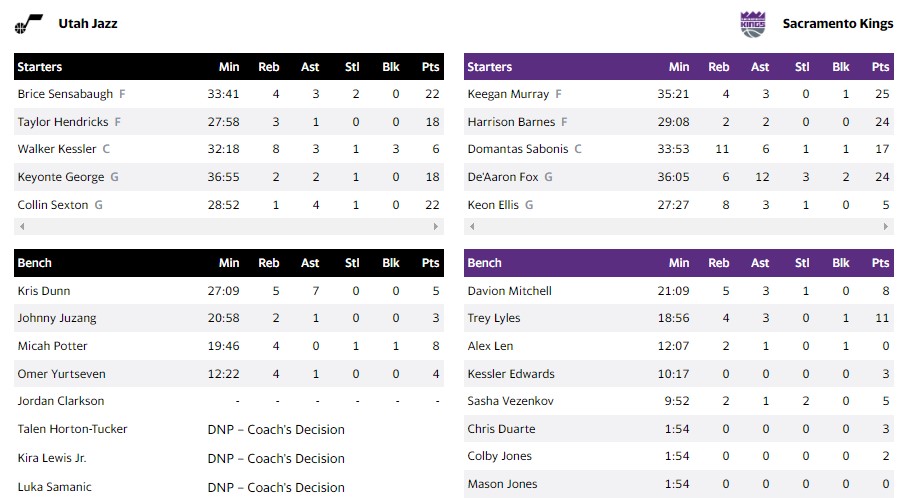View Kris Dunn from the Jazz bench
Screen dimensions: 903x498
pyautogui.click(x=44, y=291)
